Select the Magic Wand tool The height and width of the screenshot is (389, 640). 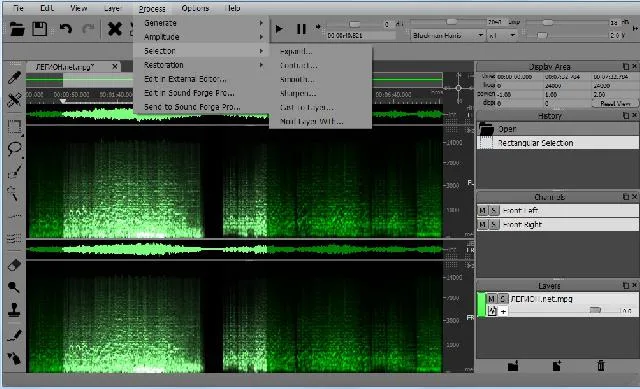(x=13, y=193)
